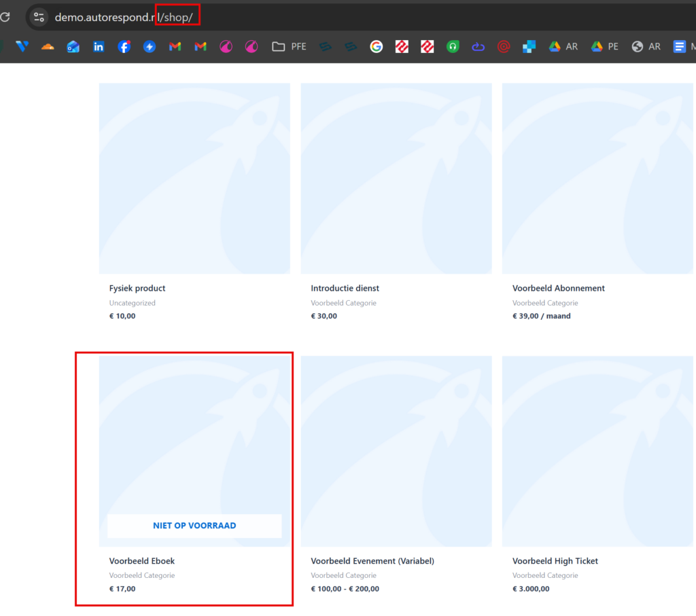Open the PFE bookmarks folder
Image resolution: width=696 pixels, height=616 pixels.
click(x=289, y=46)
